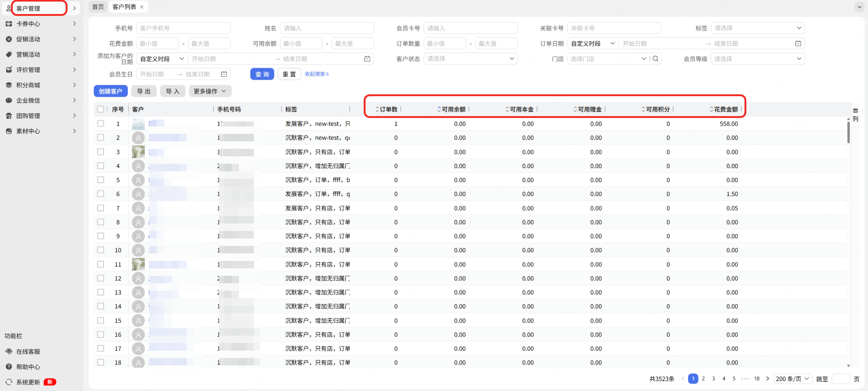Open the column settings icon

pos(855,111)
